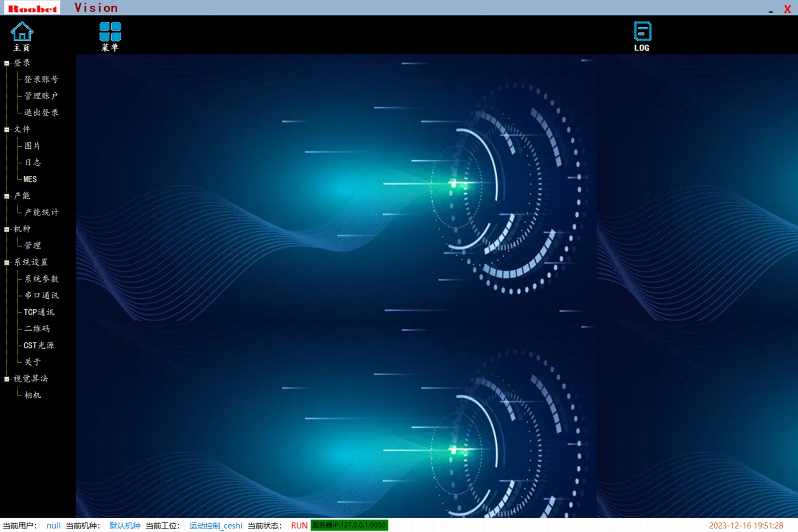This screenshot has width=798, height=532.
Task: Open 产能统计 statistics entry
Action: click(x=41, y=212)
